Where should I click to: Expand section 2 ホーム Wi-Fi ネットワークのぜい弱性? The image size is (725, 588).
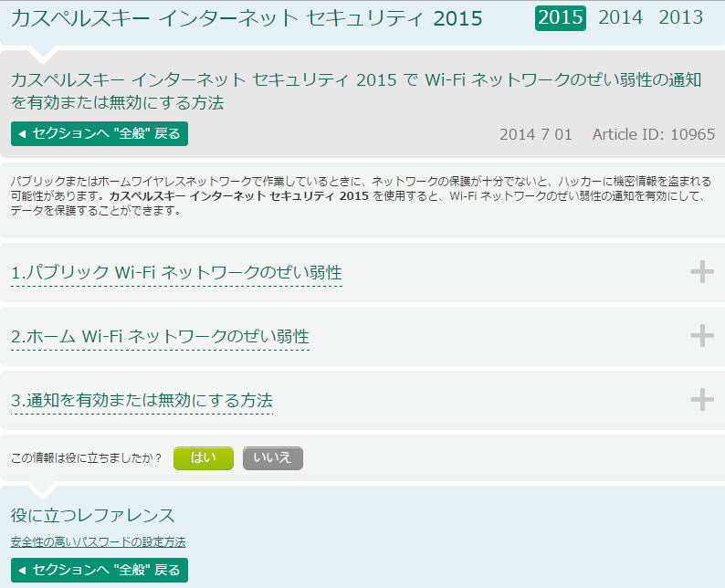click(x=160, y=337)
